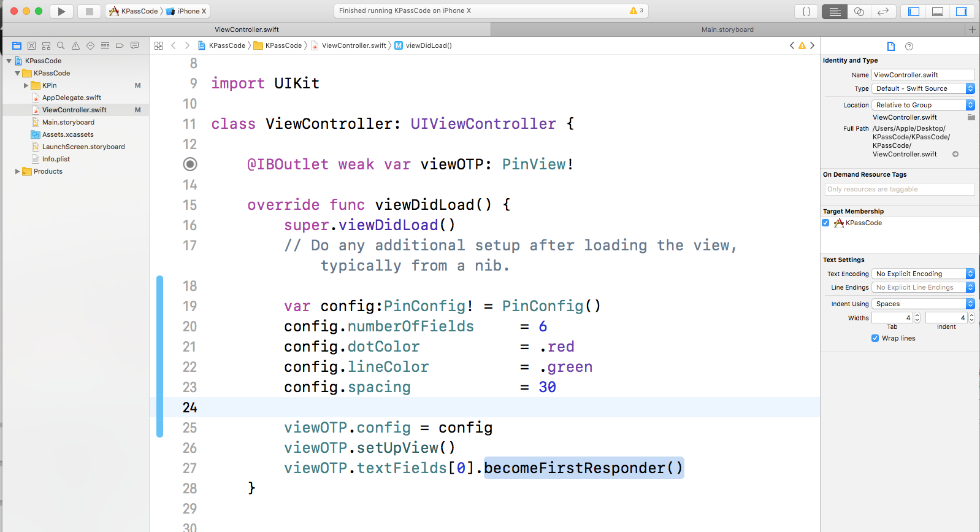Screen dimensions: 980x532
Task: Click the Indent width stepper
Action: (971, 318)
